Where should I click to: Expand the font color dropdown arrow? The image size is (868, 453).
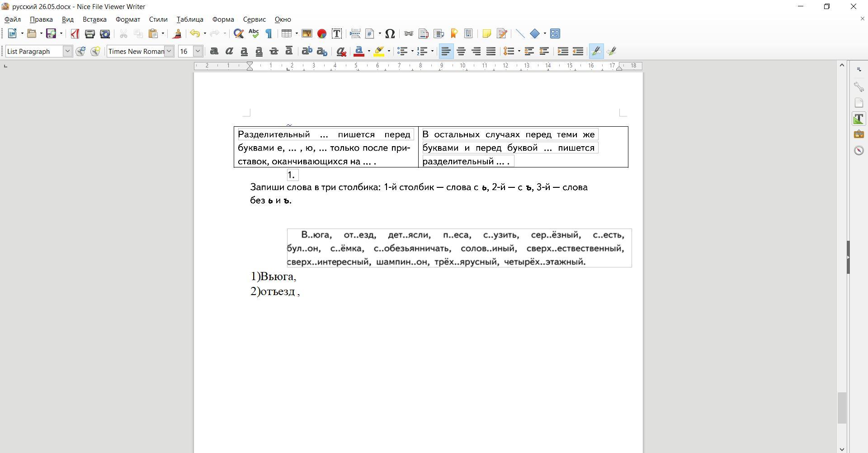tap(369, 51)
